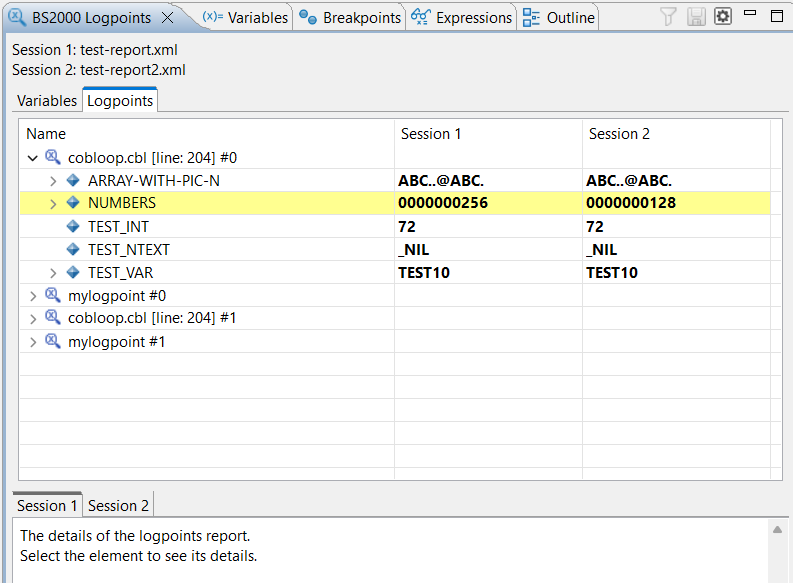The height and width of the screenshot is (583, 793).
Task: Click the diamond icon next to TEST_NTEXT
Action: click(72, 250)
